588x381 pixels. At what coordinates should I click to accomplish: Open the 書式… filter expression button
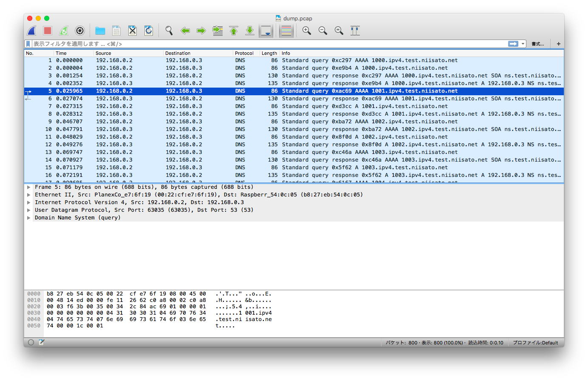click(537, 44)
